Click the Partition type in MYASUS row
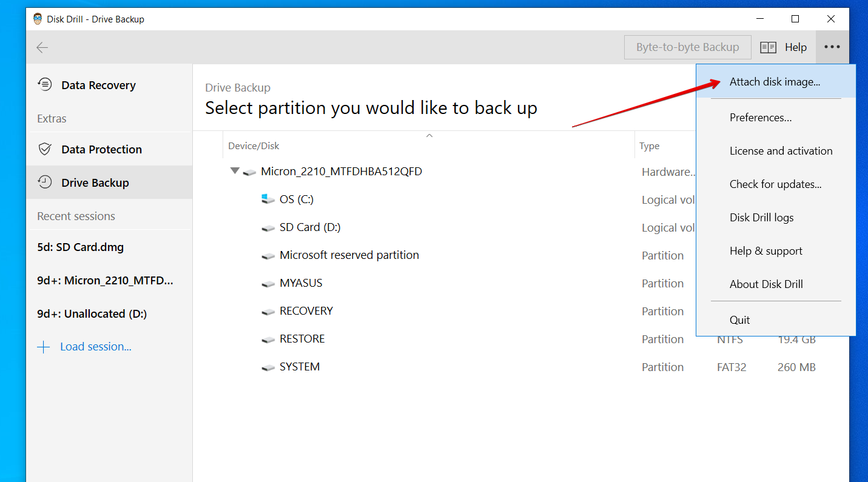This screenshot has height=482, width=868. (662, 284)
